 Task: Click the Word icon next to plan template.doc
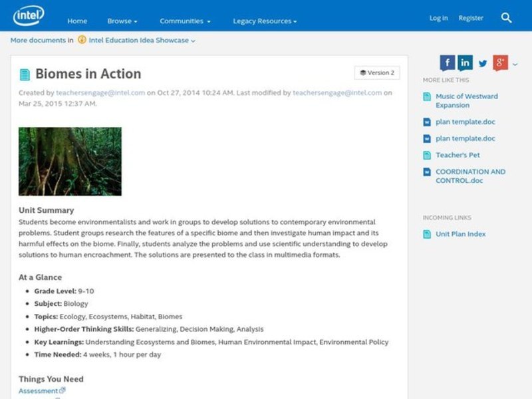coord(426,122)
